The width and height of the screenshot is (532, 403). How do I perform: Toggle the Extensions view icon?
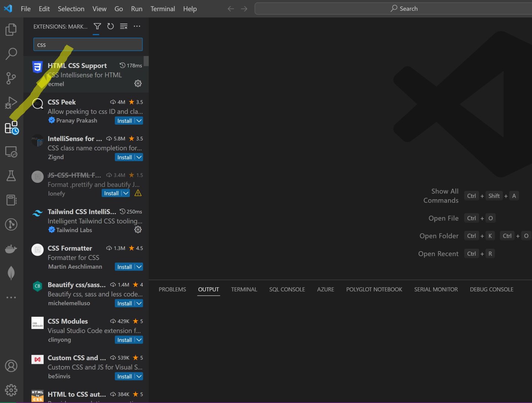[11, 127]
